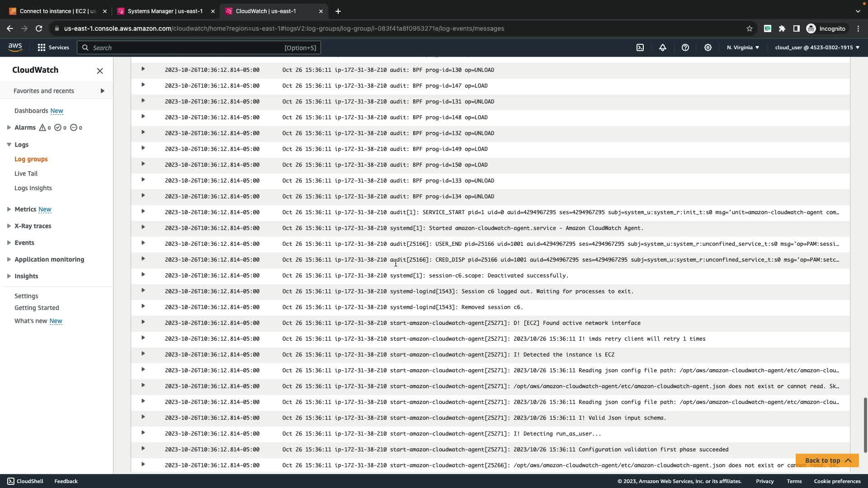
Task: Switch to the Systems Manager browser tab
Action: coord(165,11)
